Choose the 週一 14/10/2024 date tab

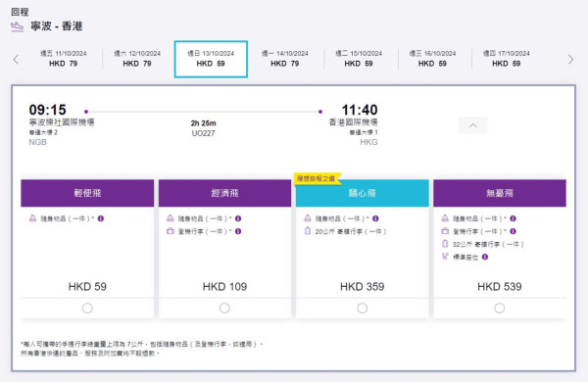[x=285, y=59]
